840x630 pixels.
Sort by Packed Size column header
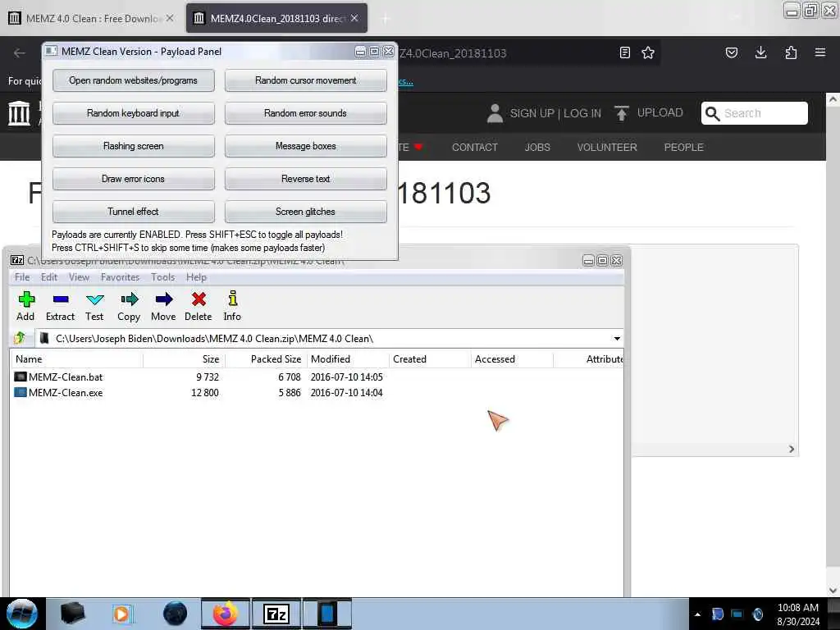click(x=267, y=359)
